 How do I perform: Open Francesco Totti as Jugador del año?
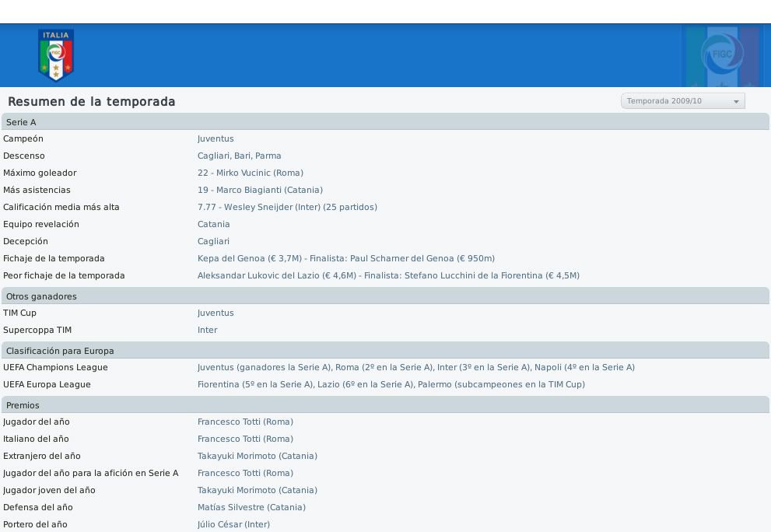245,422
